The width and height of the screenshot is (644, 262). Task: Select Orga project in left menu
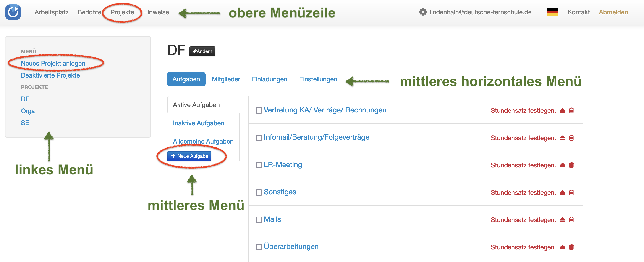28,111
